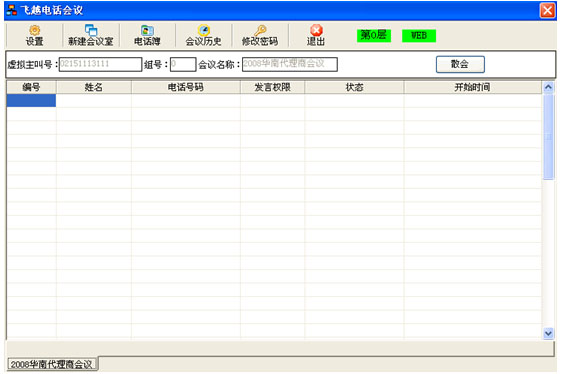
Task: Focus the 会议名称 conference name field
Action: (x=290, y=64)
